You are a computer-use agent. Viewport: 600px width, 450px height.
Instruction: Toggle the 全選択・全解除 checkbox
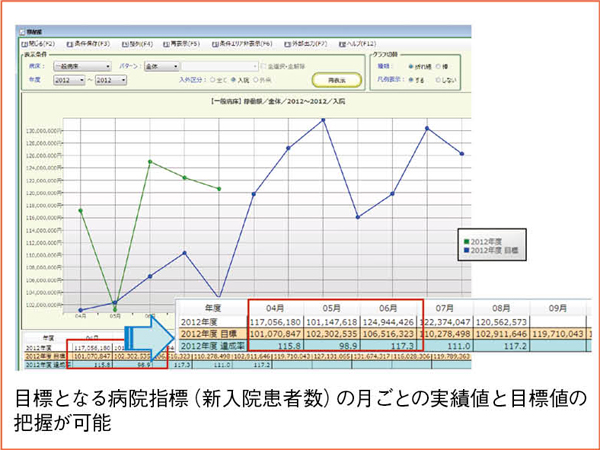(x=261, y=66)
